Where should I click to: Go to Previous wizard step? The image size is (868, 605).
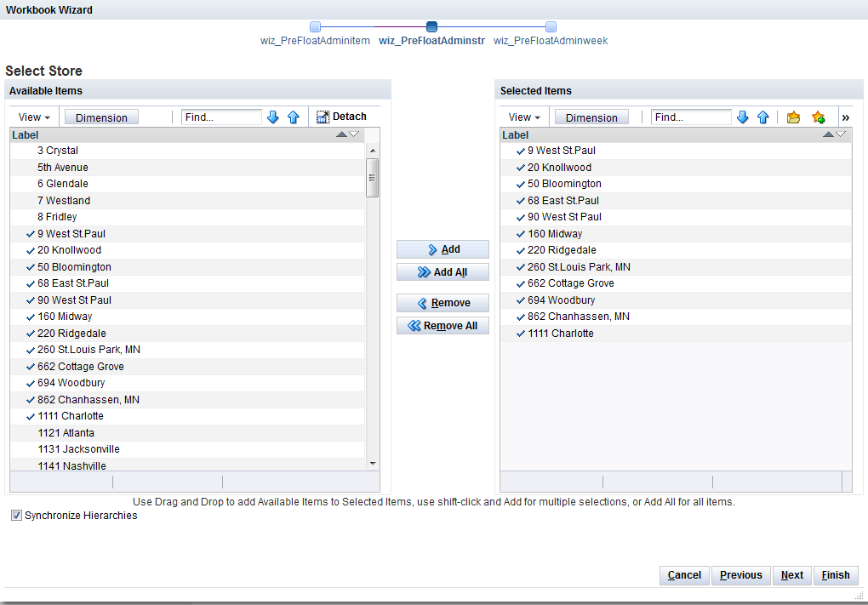pos(741,575)
